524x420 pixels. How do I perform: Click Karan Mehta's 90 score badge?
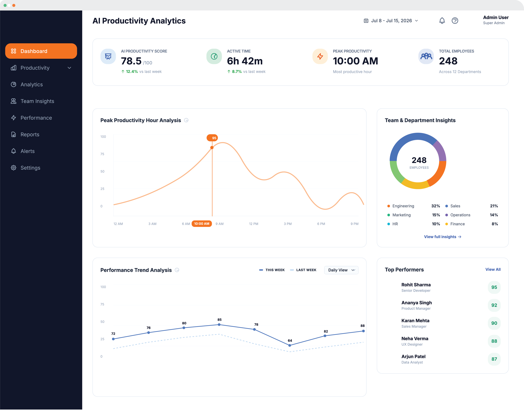494,323
